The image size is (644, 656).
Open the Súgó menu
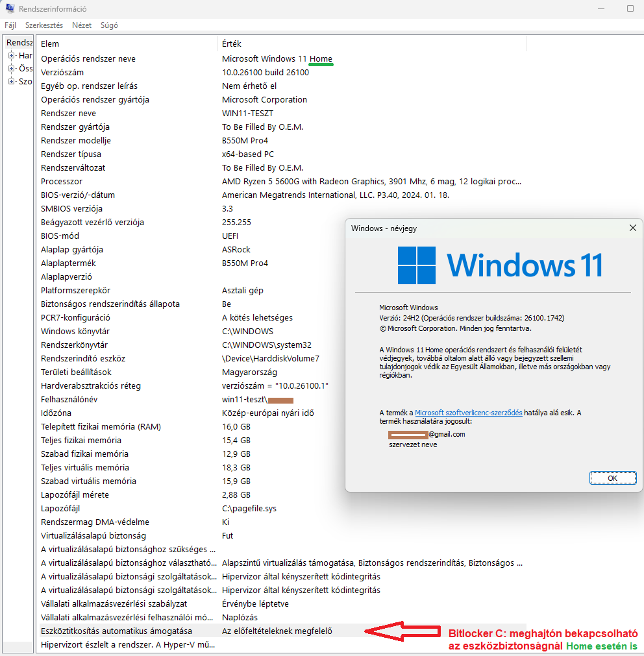pos(109,25)
